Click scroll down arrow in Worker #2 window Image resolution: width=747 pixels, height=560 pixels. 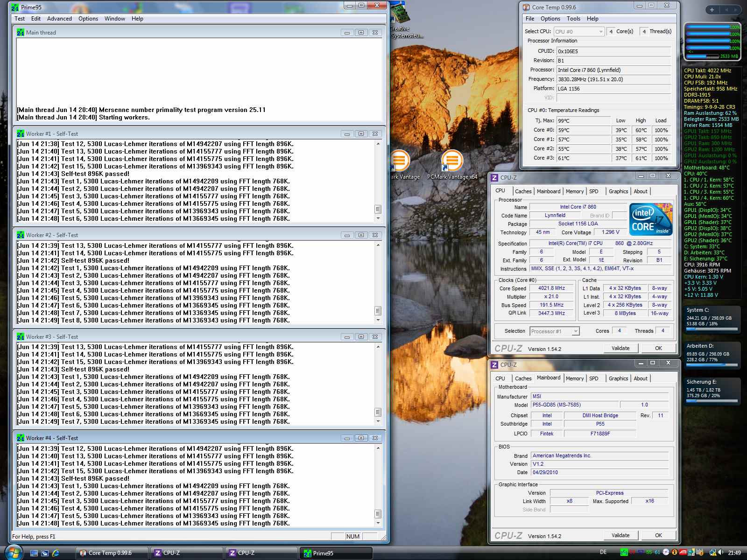[378, 320]
